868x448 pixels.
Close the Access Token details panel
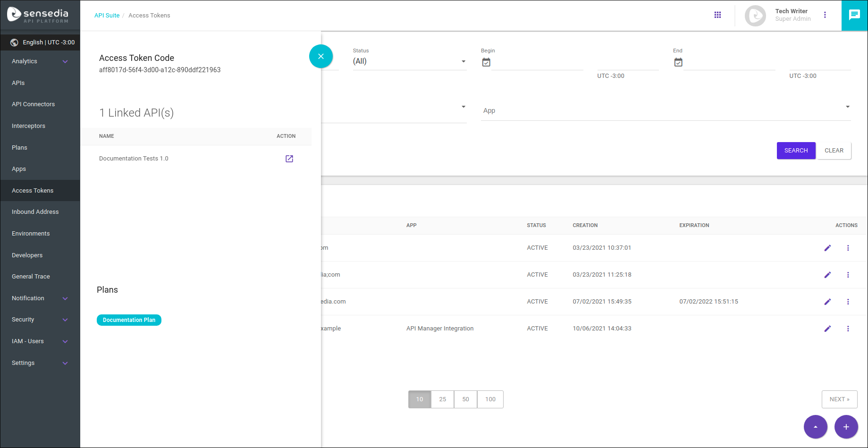[x=321, y=56]
